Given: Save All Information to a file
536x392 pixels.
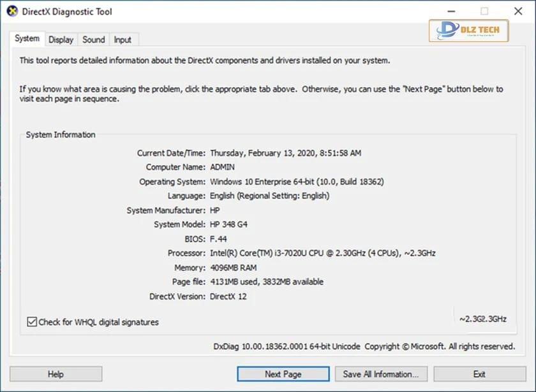Looking at the screenshot, I should coord(381,374).
